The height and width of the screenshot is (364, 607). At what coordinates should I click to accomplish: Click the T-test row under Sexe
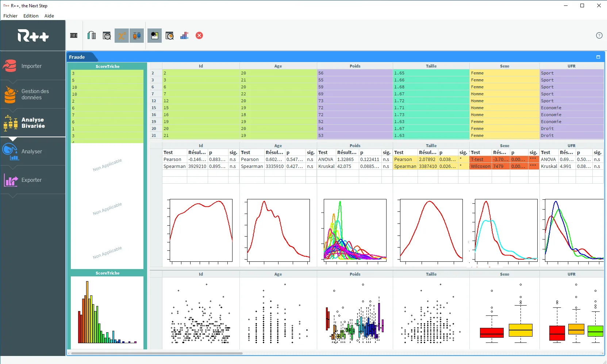[x=504, y=160]
